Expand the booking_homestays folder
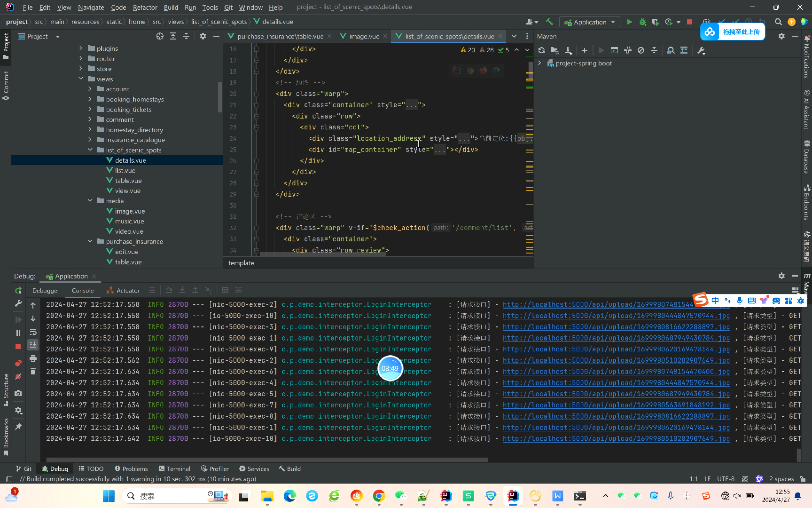The height and width of the screenshot is (508, 812). pos(90,99)
